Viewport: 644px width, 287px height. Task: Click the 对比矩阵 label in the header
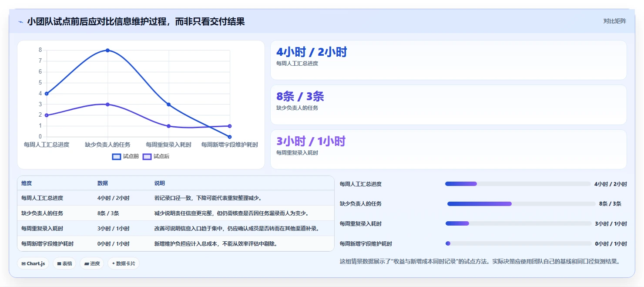coord(615,21)
